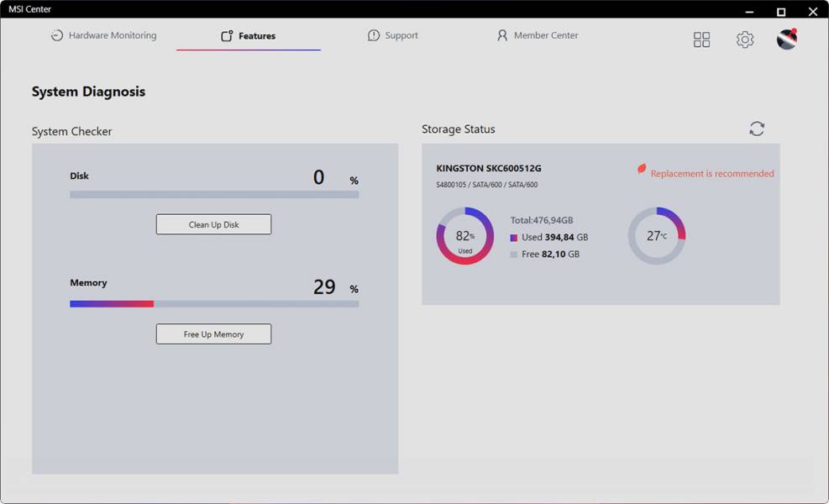Click the Memory usage progress bar
Viewport: 829px width, 504px height.
pyautogui.click(x=214, y=303)
